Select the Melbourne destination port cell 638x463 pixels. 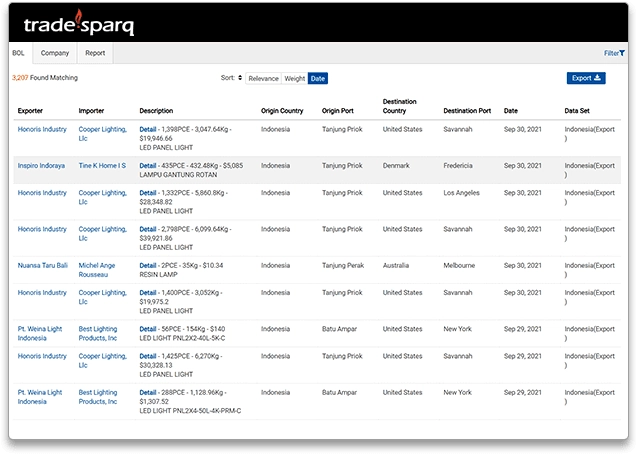coord(459,265)
